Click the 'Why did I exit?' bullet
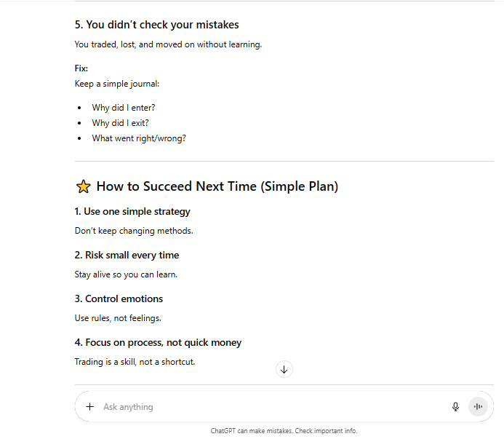This screenshot has width=504, height=439. pyautogui.click(x=120, y=123)
